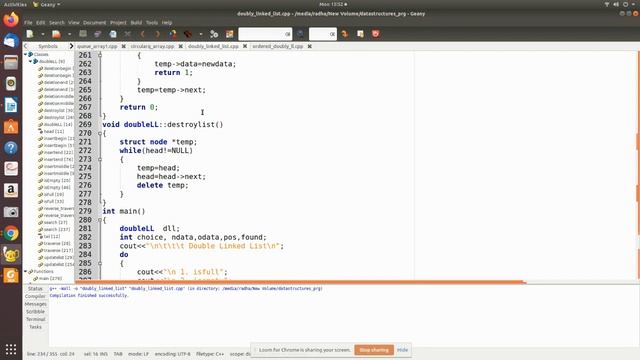640x360 pixels.
Task: Collapse the doubleLL class node
Action: point(30,61)
